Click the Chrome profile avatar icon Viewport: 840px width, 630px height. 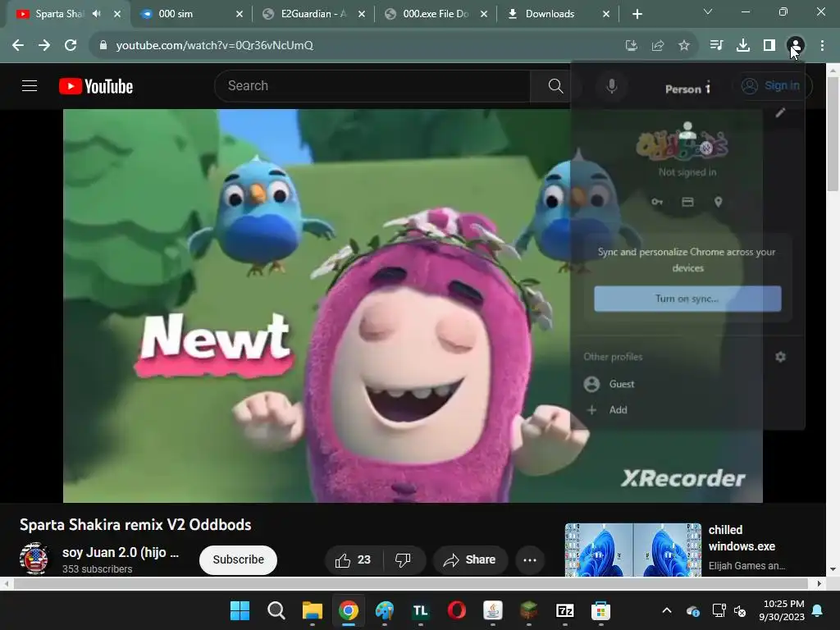point(796,46)
